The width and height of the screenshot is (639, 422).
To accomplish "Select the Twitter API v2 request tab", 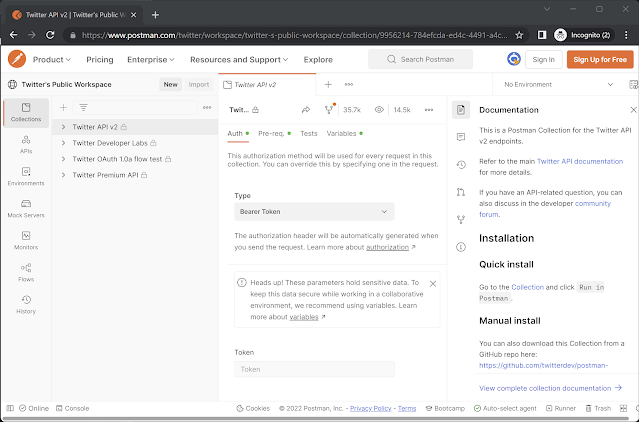I will tap(267, 84).
